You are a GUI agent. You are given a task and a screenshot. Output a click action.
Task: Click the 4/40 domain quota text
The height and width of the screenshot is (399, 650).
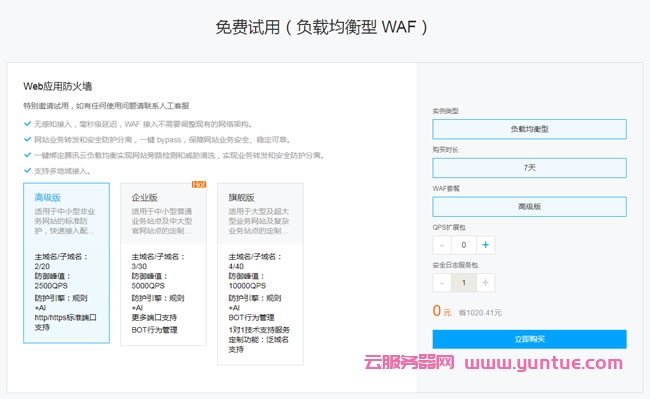236,266
